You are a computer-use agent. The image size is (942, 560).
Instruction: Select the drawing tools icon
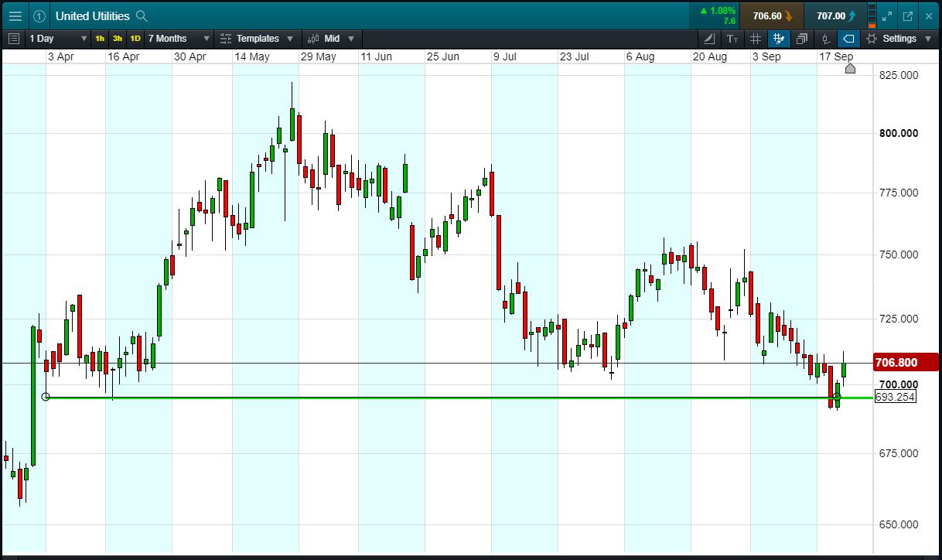coord(709,39)
